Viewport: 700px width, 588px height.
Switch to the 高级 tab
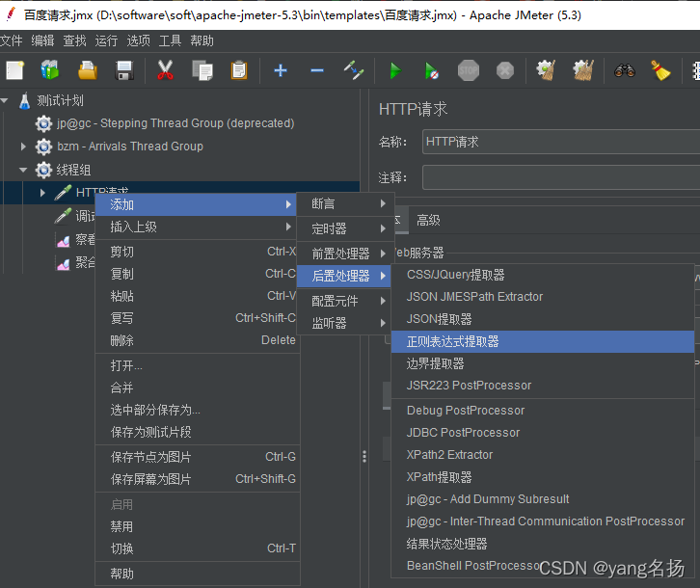click(428, 221)
